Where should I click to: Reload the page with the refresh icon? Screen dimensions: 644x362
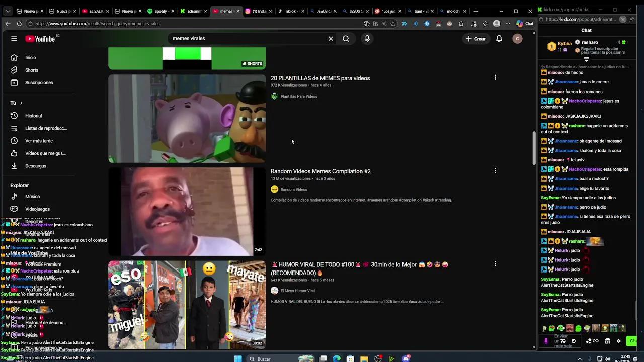19,24
